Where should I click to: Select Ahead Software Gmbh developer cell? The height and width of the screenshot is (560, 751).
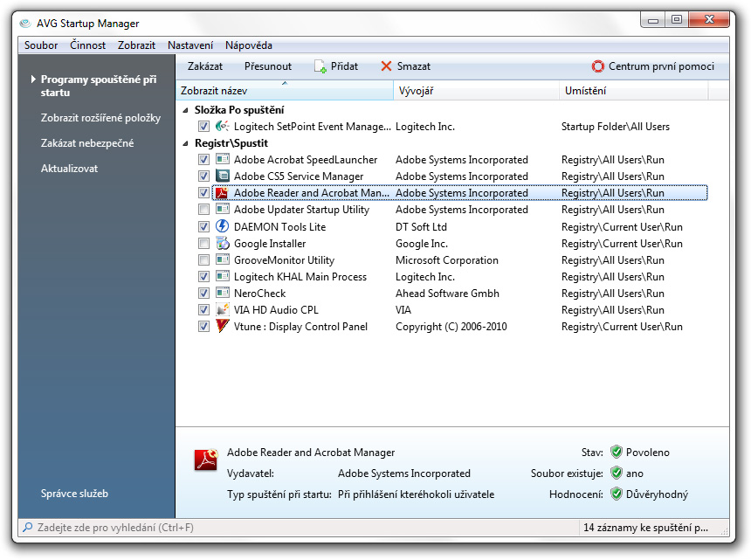[x=447, y=294]
